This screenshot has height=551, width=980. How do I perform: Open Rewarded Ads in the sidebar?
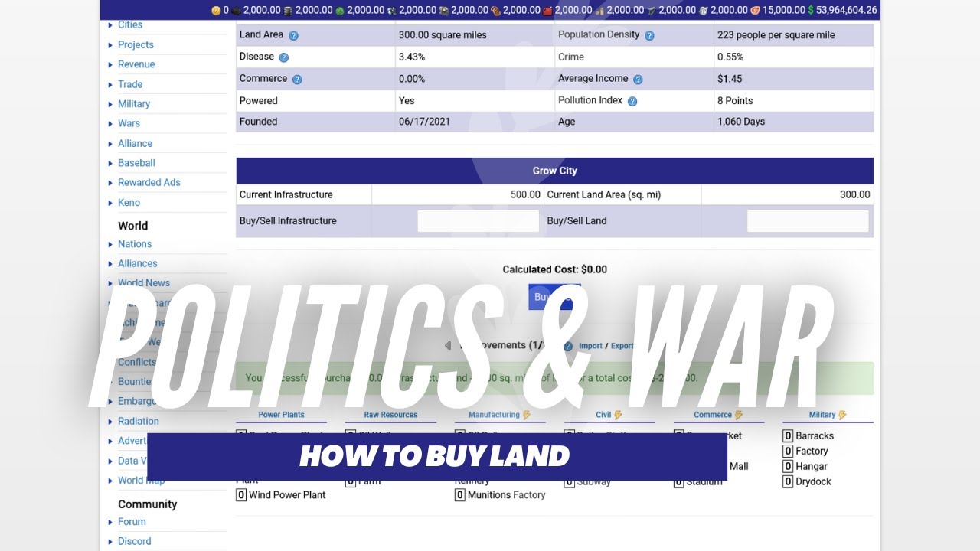coord(149,182)
